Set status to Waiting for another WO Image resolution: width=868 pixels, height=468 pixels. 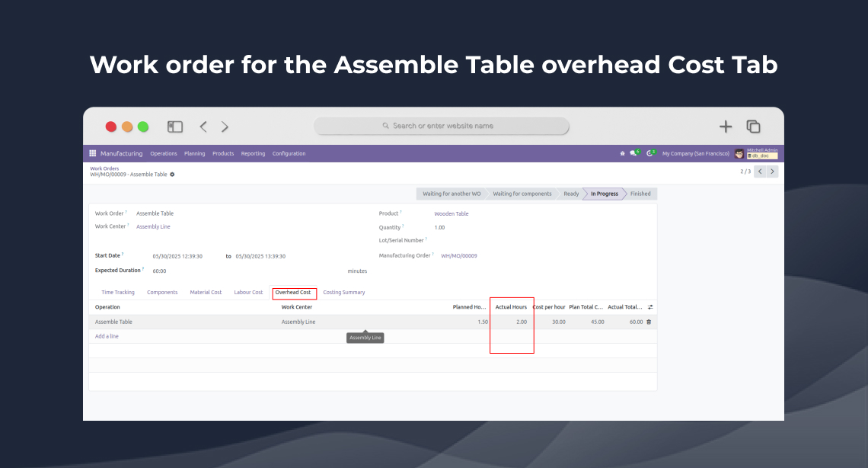pos(452,194)
